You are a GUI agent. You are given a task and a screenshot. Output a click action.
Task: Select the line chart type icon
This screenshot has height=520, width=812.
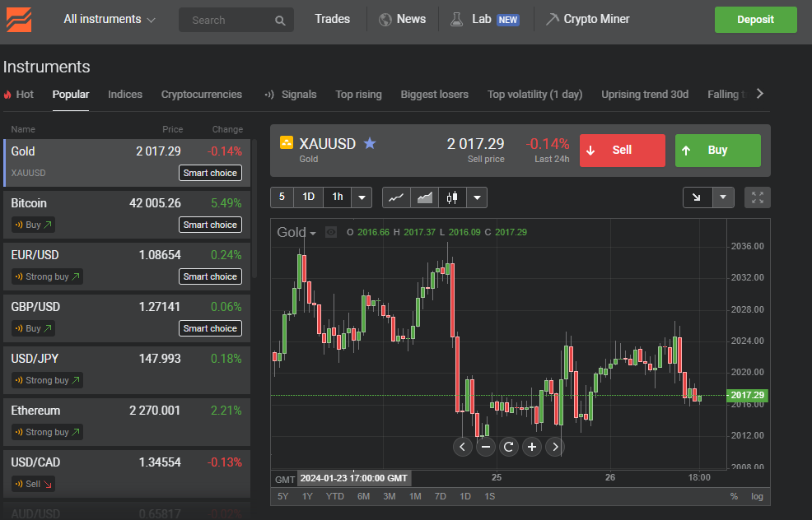[396, 197]
